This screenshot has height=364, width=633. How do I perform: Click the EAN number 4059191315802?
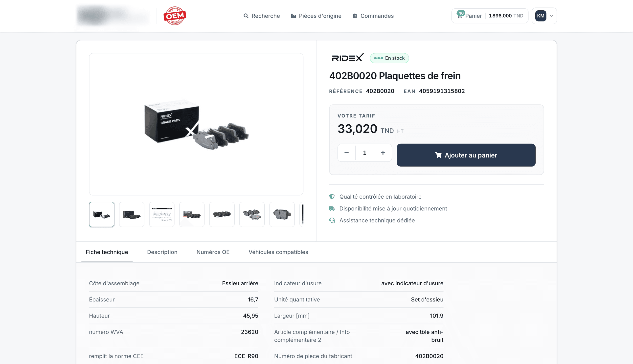pyautogui.click(x=442, y=91)
